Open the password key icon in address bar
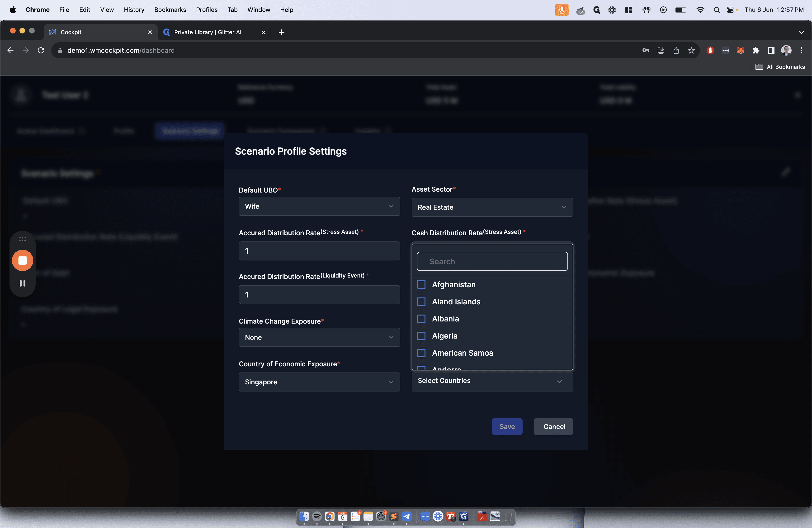The width and height of the screenshot is (812, 528). (646, 51)
